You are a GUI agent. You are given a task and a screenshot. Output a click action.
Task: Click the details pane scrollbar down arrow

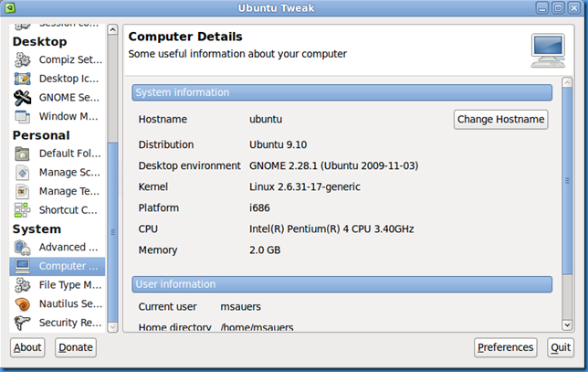pos(567,324)
